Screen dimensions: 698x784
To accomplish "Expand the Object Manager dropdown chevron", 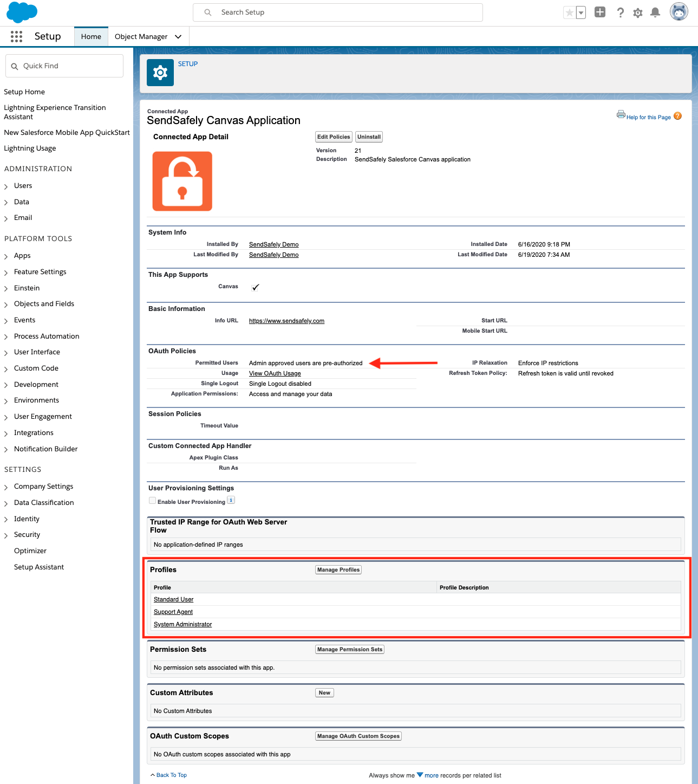I will click(x=178, y=36).
